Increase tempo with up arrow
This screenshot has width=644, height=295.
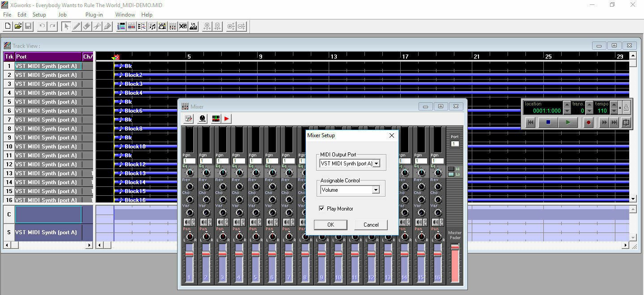coord(614,105)
